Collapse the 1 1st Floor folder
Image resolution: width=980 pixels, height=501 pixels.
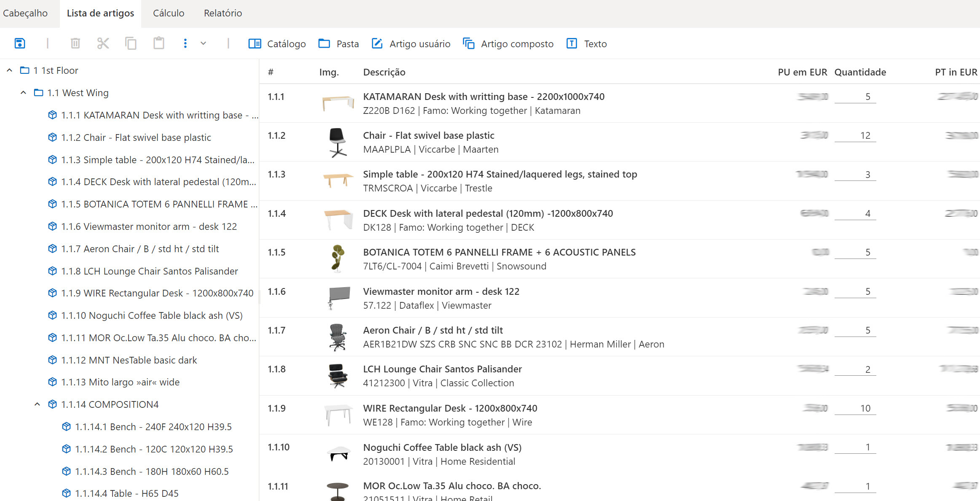9,70
